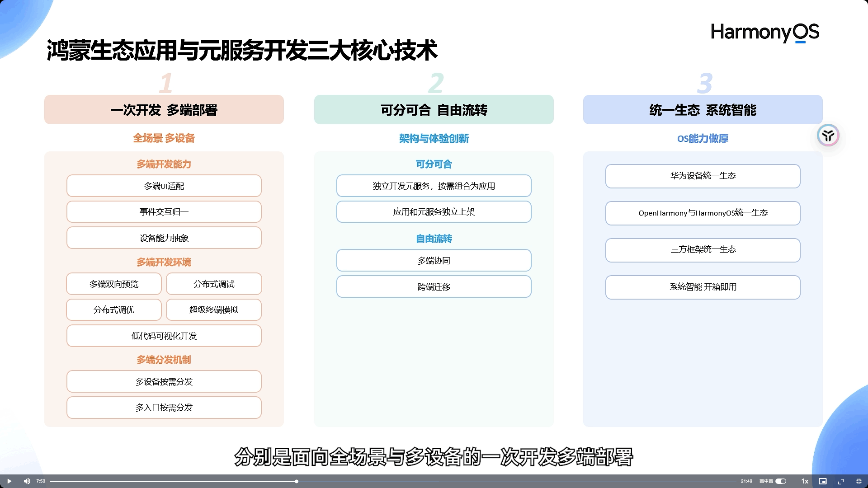The image size is (868, 488).
Task: Click the HarmonyOS logo
Action: coord(764,33)
